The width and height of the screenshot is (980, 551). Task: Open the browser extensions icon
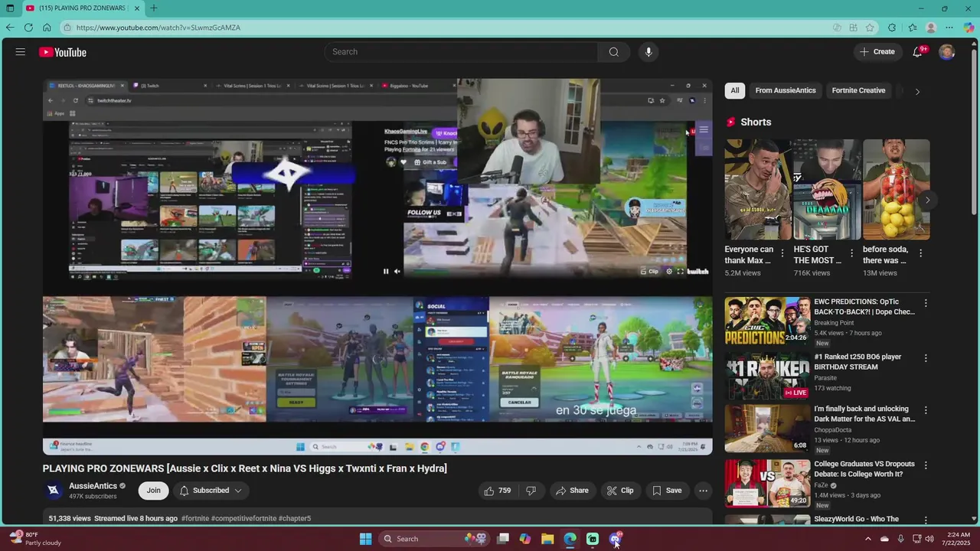tap(892, 28)
